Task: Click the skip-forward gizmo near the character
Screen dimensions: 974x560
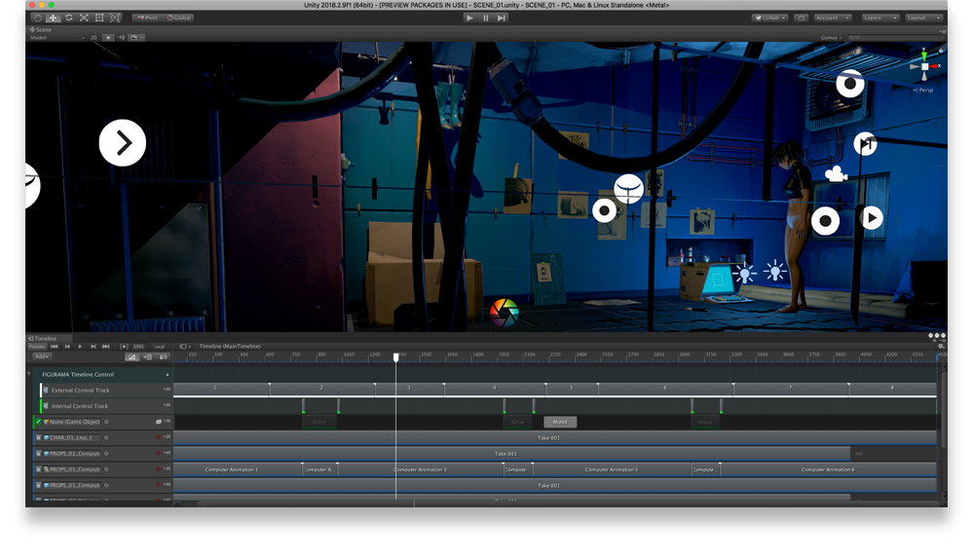Action: [865, 144]
